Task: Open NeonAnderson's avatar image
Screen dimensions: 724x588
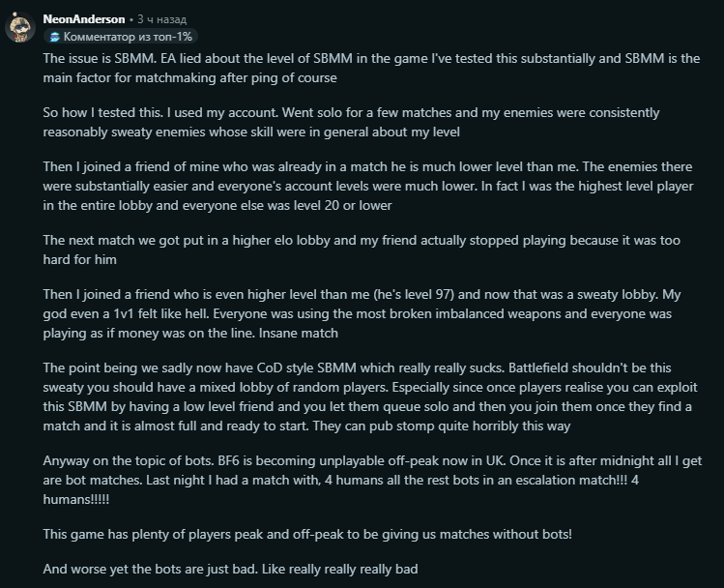Action: (20, 28)
